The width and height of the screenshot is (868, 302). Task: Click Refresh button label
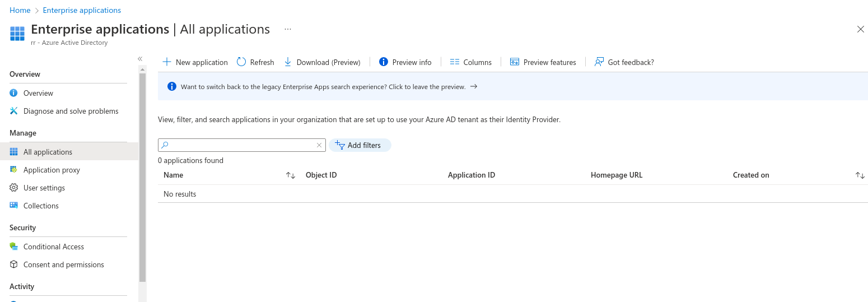[262, 62]
